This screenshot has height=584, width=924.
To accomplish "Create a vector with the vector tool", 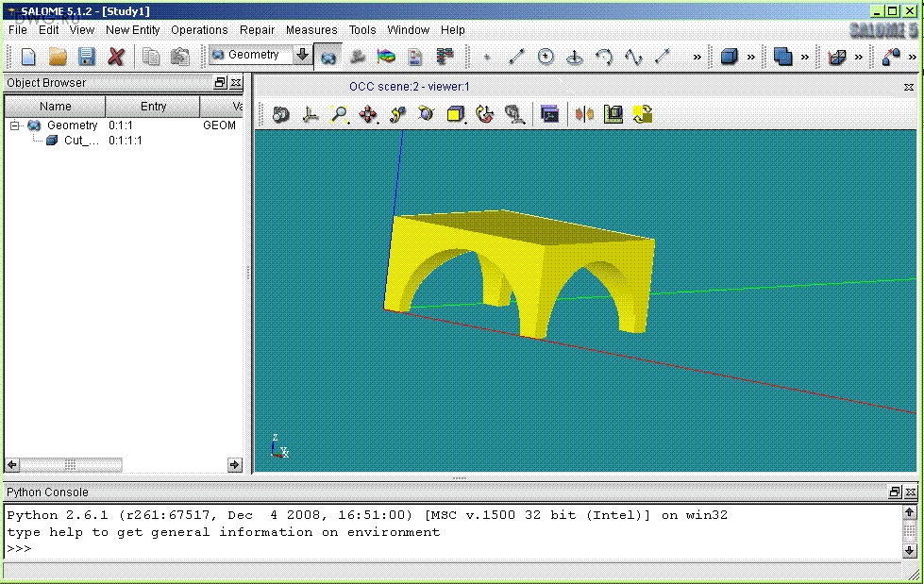I will coord(663,57).
